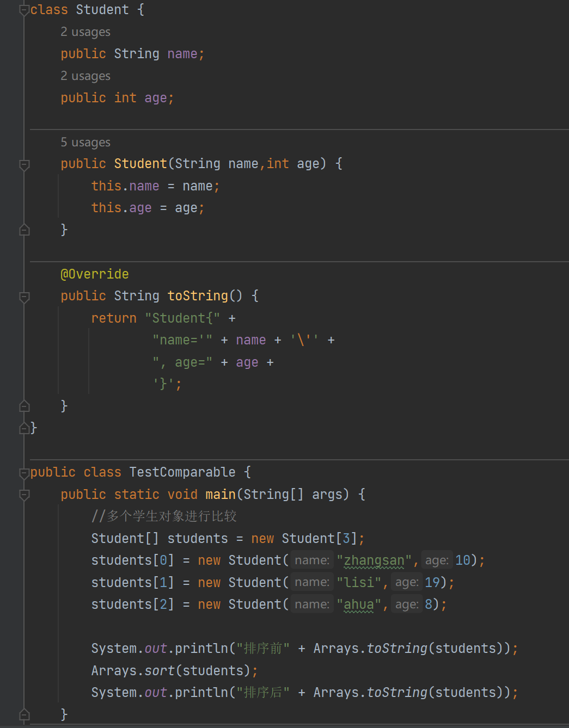This screenshot has height=728, width=569.
Task: Open the '2 usages' hint above age field
Action: tap(85, 76)
